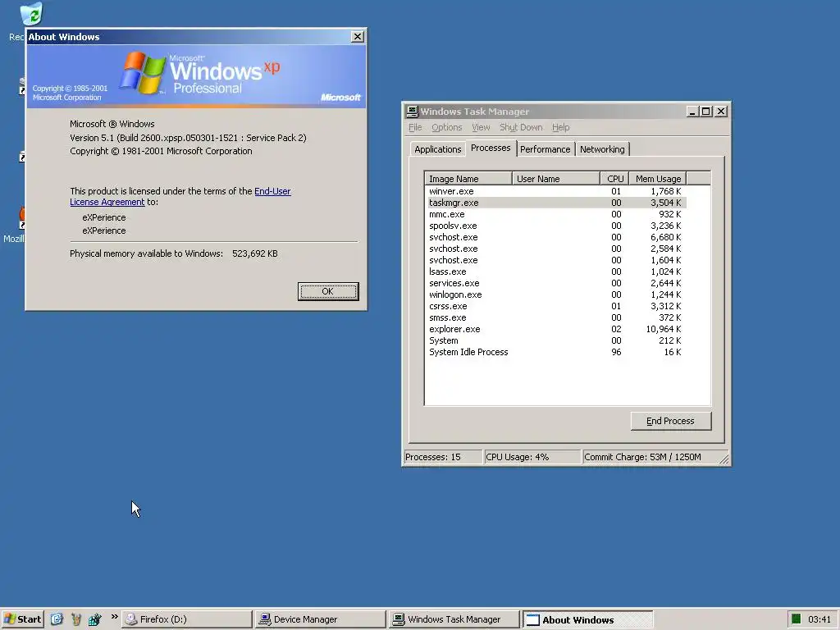The height and width of the screenshot is (630, 840).
Task: Expand the quick launch overflow chevron
Action: [x=114, y=617]
